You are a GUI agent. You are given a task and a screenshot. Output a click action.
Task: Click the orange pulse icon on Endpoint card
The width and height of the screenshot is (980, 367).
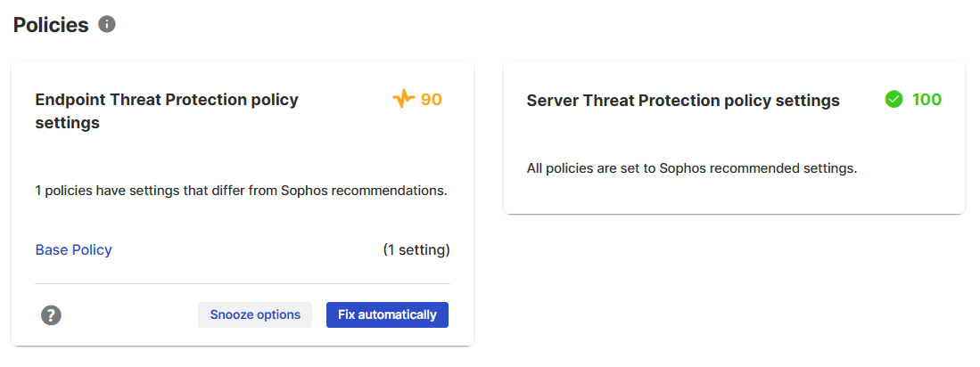404,99
